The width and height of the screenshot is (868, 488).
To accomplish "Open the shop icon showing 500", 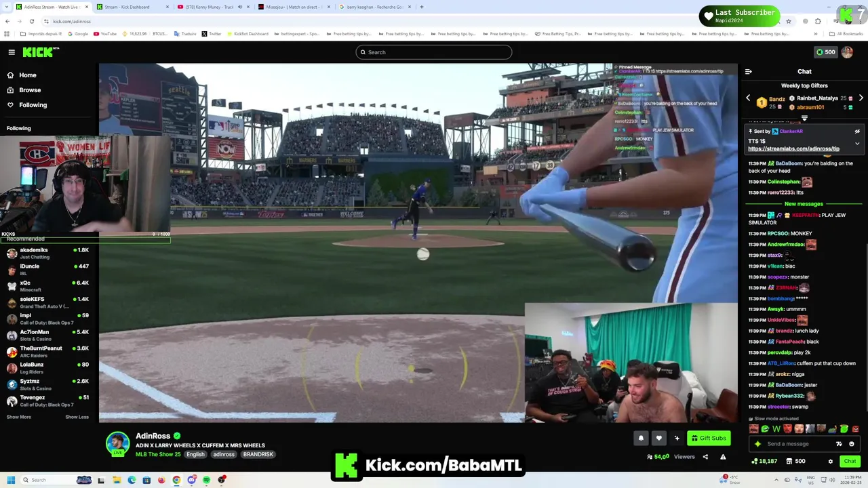I will 795,462.
